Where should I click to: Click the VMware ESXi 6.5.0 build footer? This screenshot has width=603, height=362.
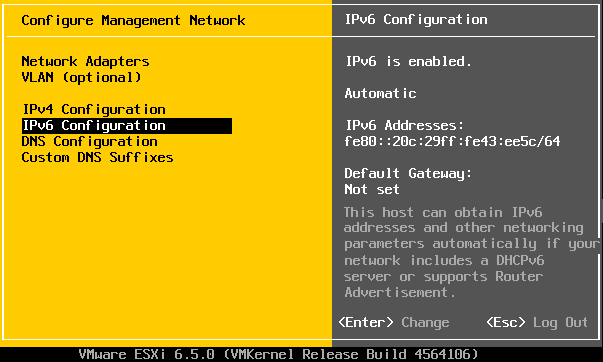(278, 354)
